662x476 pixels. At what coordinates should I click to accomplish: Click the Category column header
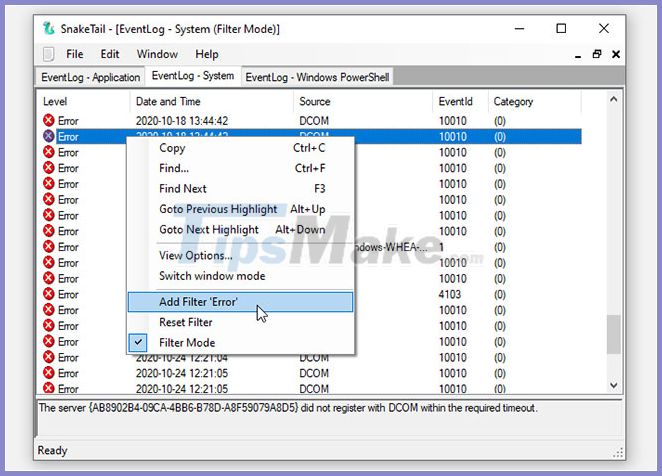point(535,101)
